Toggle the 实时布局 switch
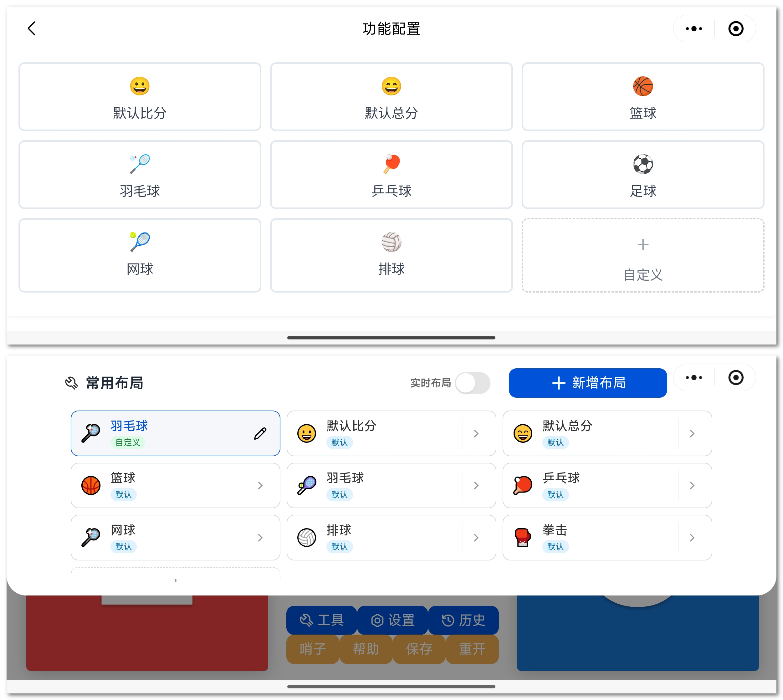The image size is (783, 700). click(472, 383)
